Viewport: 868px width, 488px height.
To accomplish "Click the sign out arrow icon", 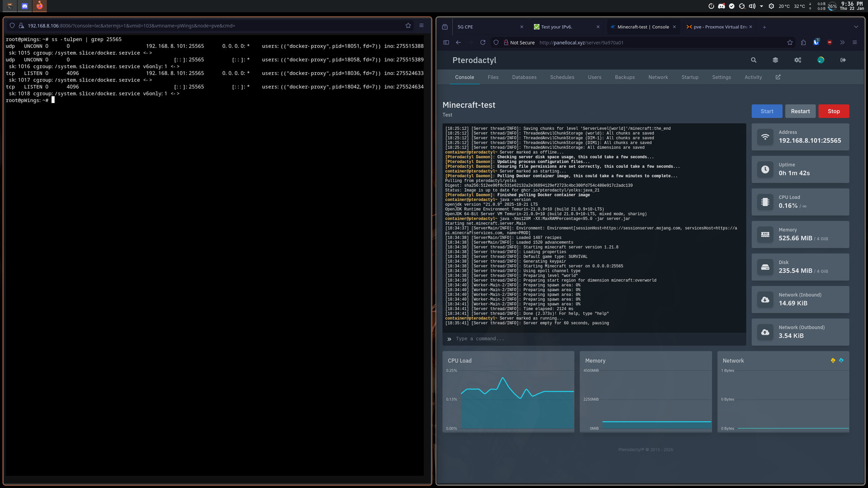I will pos(843,60).
